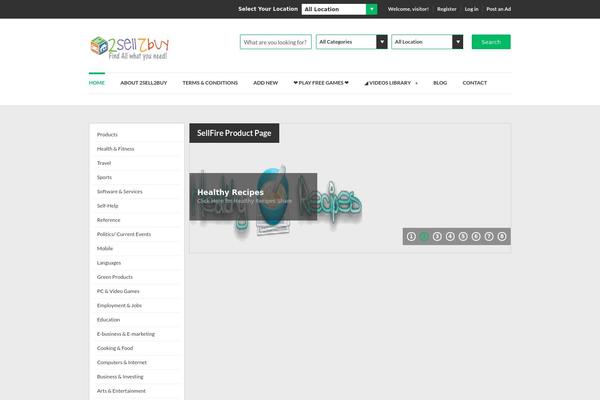Open Employment & Jobs category
This screenshot has height=400, width=600.
point(119,305)
